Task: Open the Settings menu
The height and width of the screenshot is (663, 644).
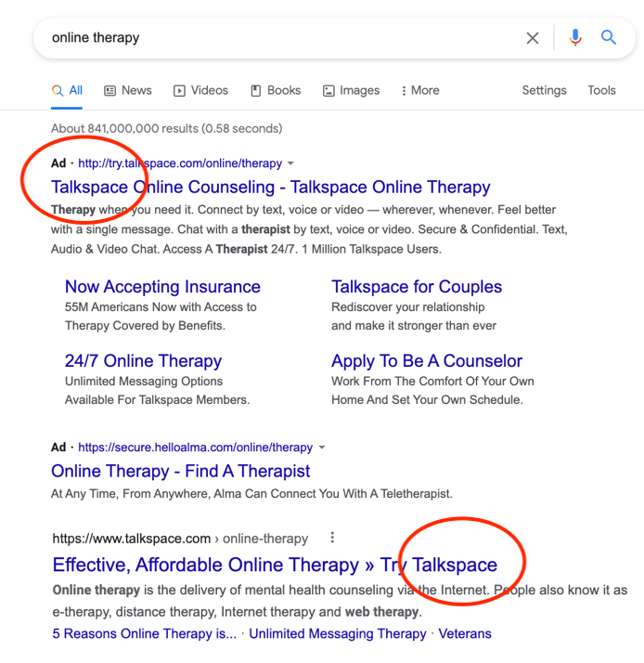Action: (x=545, y=90)
